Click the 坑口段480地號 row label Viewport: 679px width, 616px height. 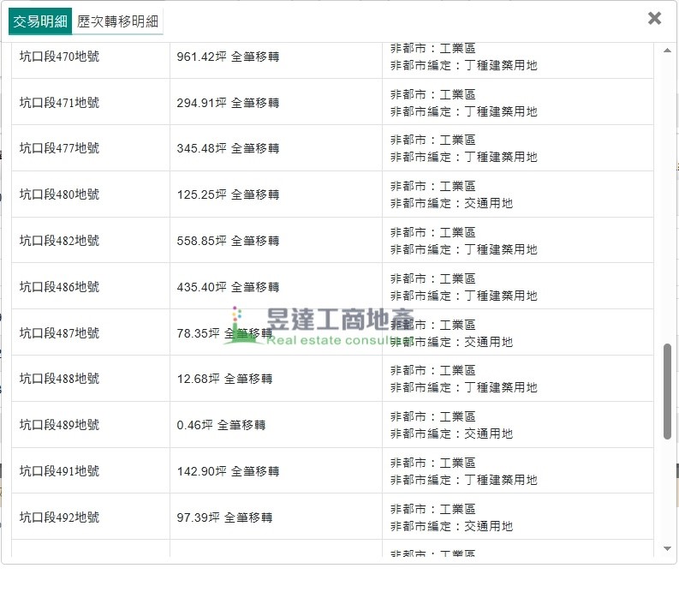click(59, 194)
